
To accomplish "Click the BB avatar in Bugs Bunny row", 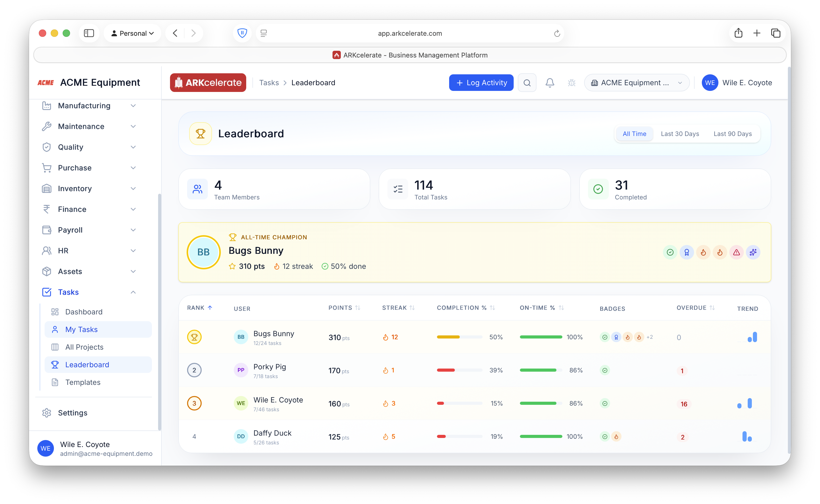I will click(241, 337).
